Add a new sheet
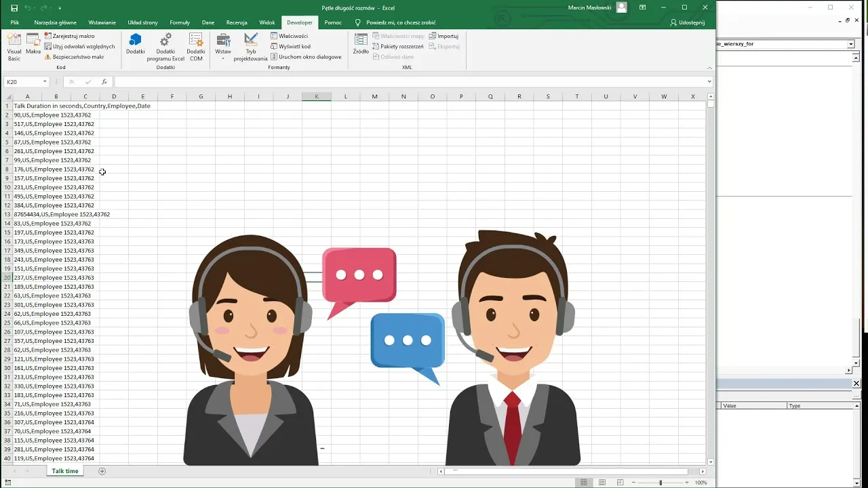868x488 pixels. 102,471
